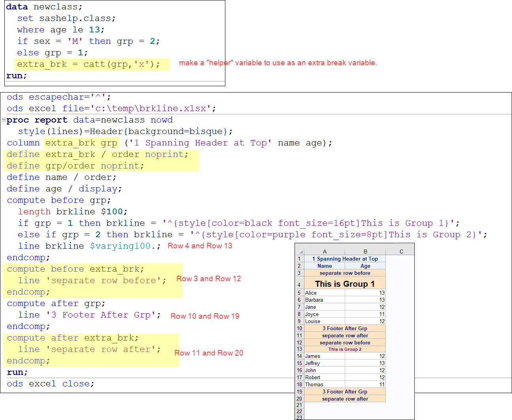
Task: Select spreadsheet column header A
Action: coord(325,252)
